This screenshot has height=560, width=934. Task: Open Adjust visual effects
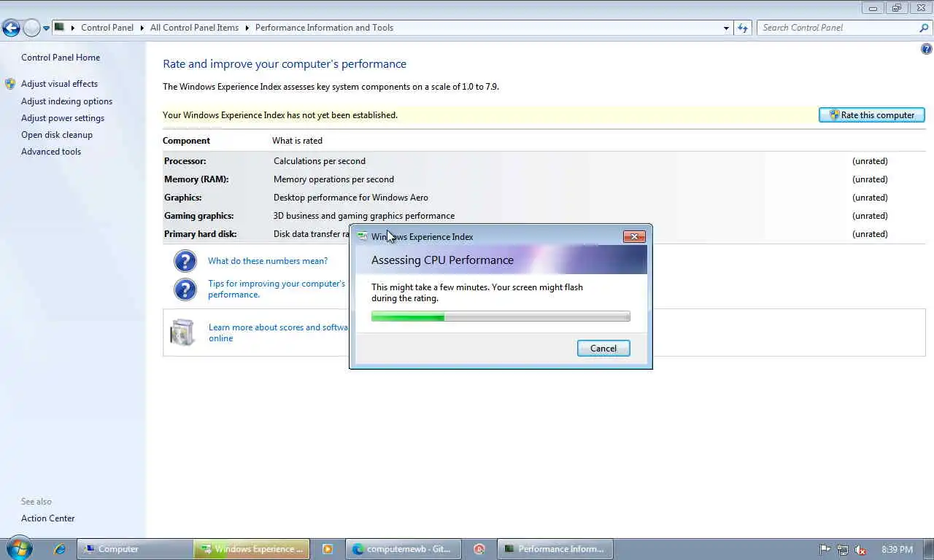(x=59, y=84)
